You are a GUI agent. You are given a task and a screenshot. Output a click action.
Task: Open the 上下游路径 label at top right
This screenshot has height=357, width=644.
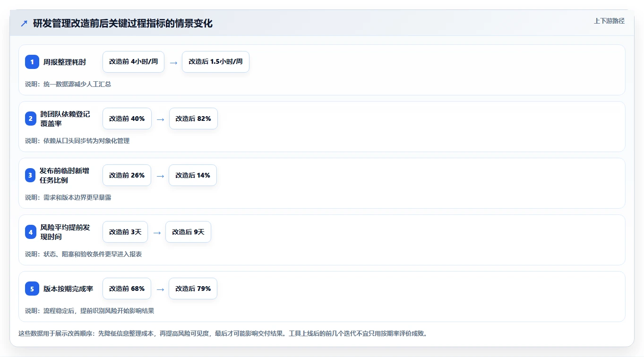(609, 21)
